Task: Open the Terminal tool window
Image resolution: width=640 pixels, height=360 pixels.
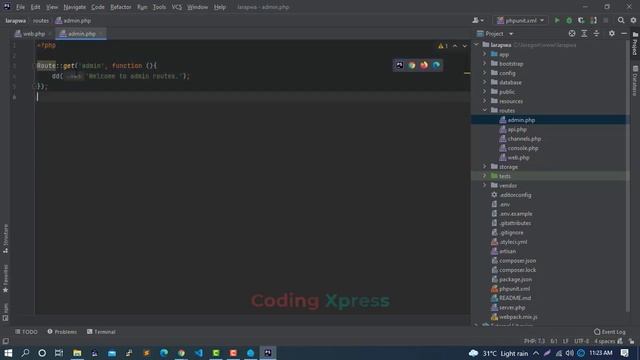Action: [101, 332]
